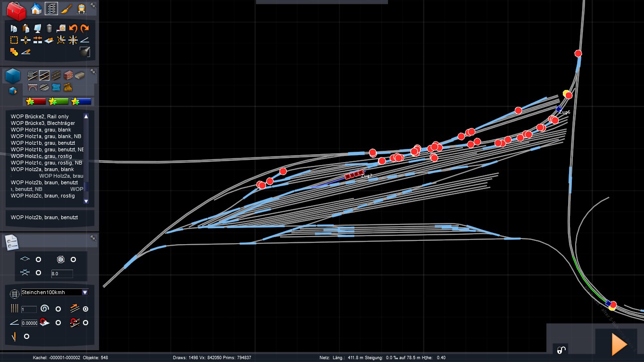The width and height of the screenshot is (644, 362).
Task: Click the green favorites star bar
Action: (58, 101)
